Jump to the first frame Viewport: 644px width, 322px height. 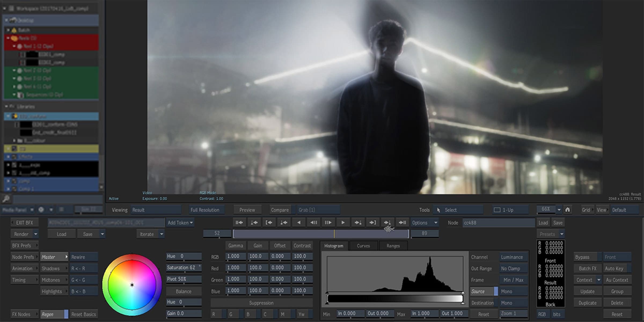pos(239,222)
